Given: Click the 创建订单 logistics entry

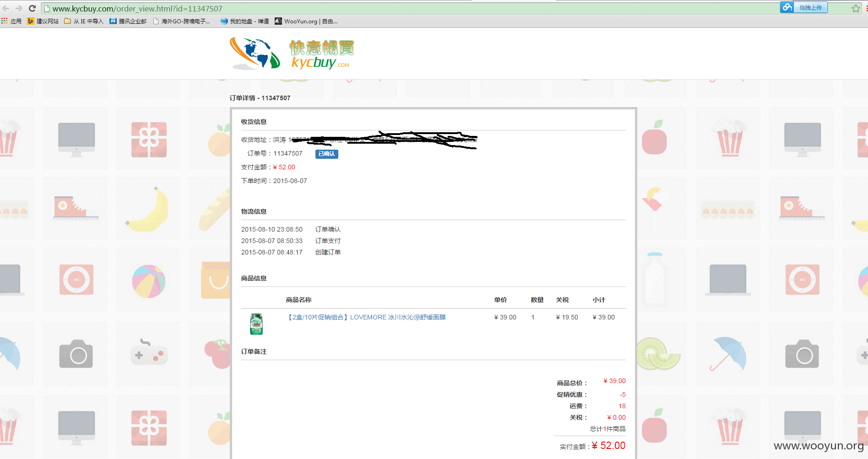Looking at the screenshot, I should point(328,252).
